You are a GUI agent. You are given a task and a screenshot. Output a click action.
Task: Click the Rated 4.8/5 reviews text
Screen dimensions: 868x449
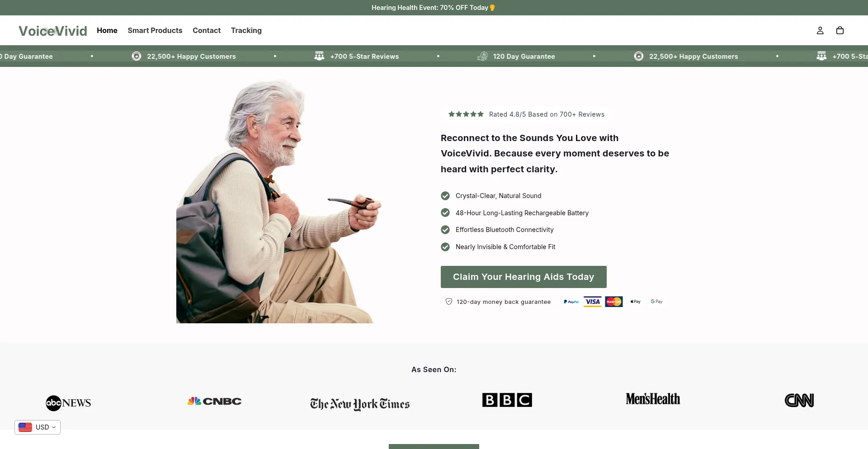547,114
